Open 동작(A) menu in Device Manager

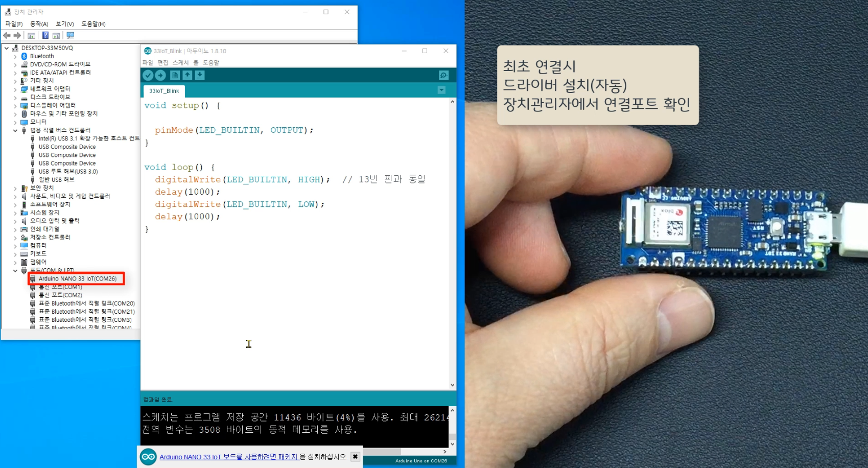tap(39, 24)
